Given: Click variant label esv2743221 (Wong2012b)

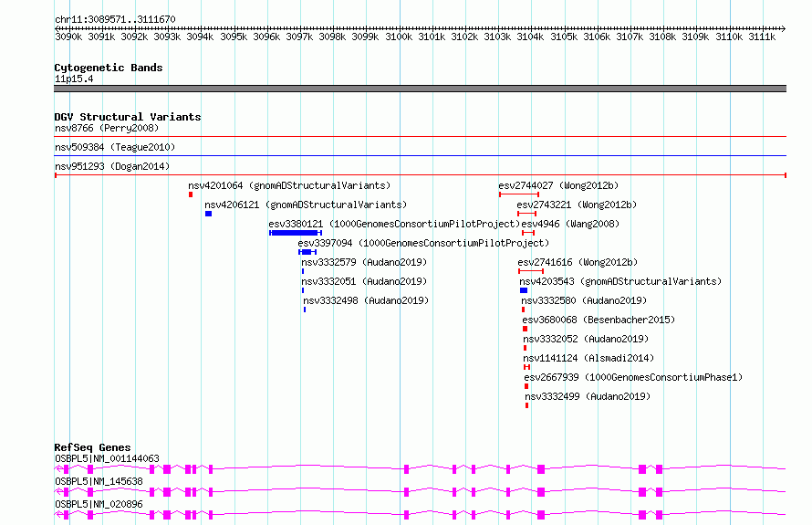Looking at the screenshot, I should tap(577, 205).
